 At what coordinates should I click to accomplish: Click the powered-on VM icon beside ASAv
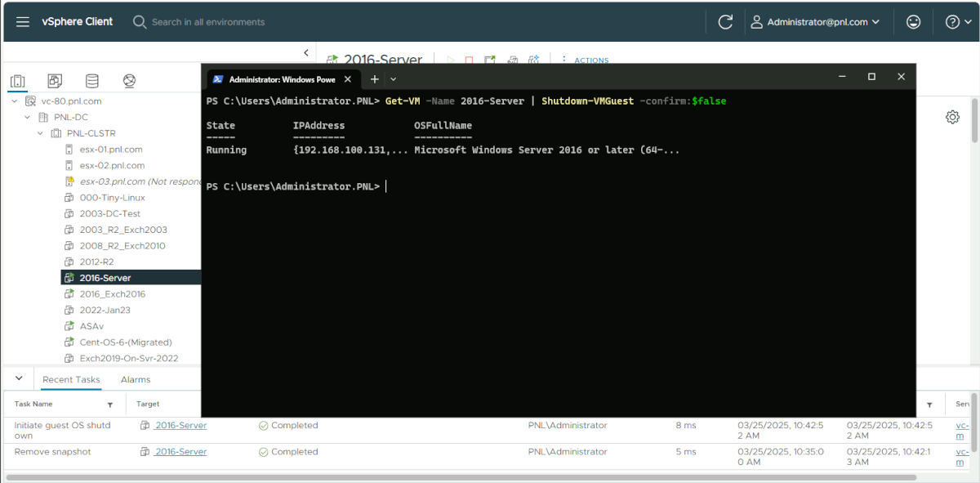pyautogui.click(x=69, y=326)
